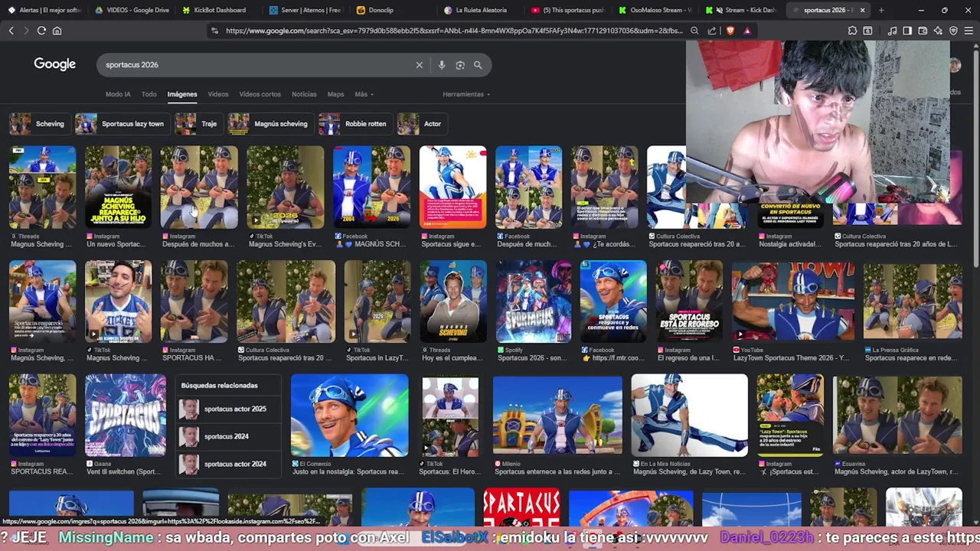Open the El Comercio cartoon Sportacus thumbnail

[x=350, y=416]
